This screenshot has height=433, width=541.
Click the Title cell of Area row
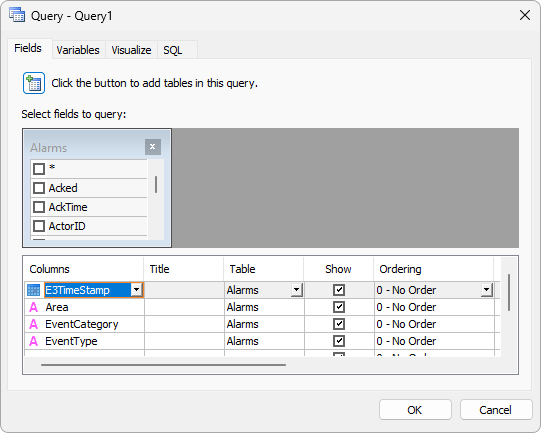click(x=184, y=307)
